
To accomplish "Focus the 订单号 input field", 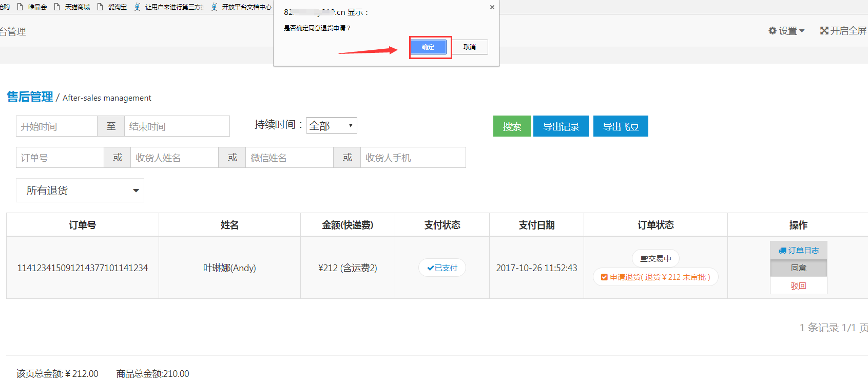I will click(60, 158).
